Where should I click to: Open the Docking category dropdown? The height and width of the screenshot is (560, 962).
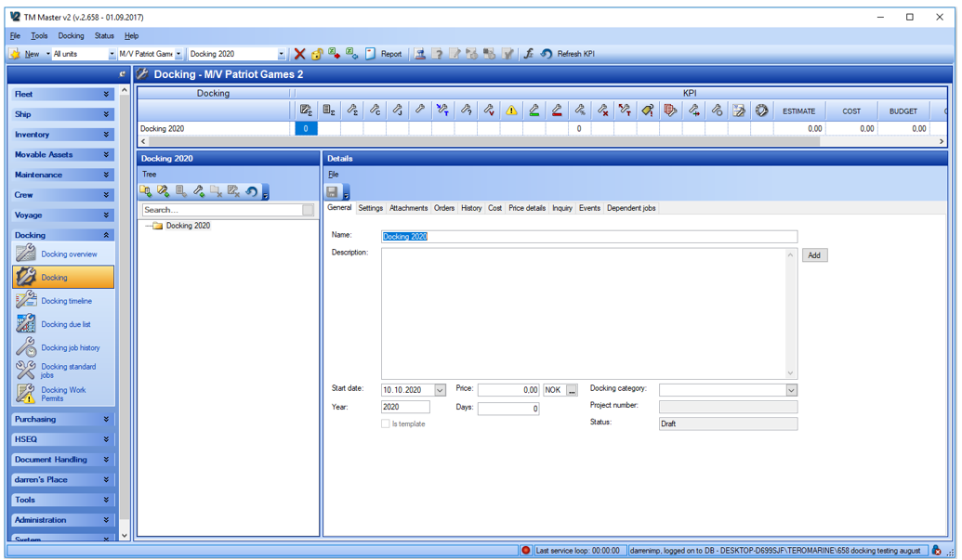click(x=791, y=390)
